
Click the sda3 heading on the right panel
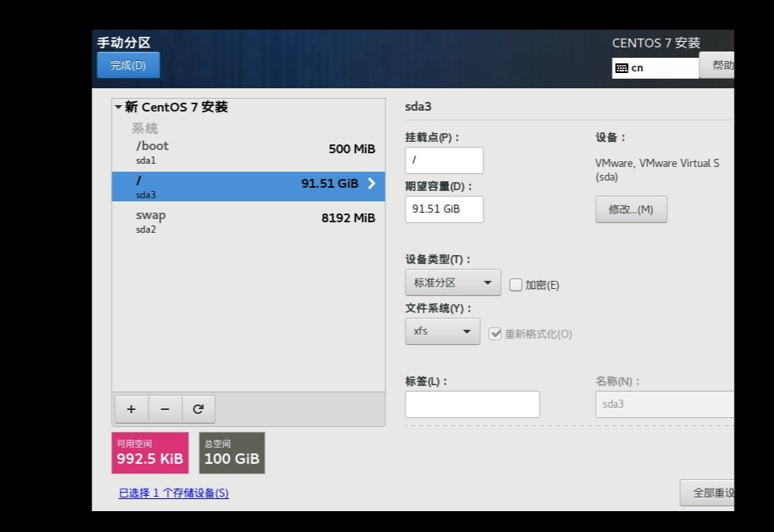pyautogui.click(x=418, y=107)
